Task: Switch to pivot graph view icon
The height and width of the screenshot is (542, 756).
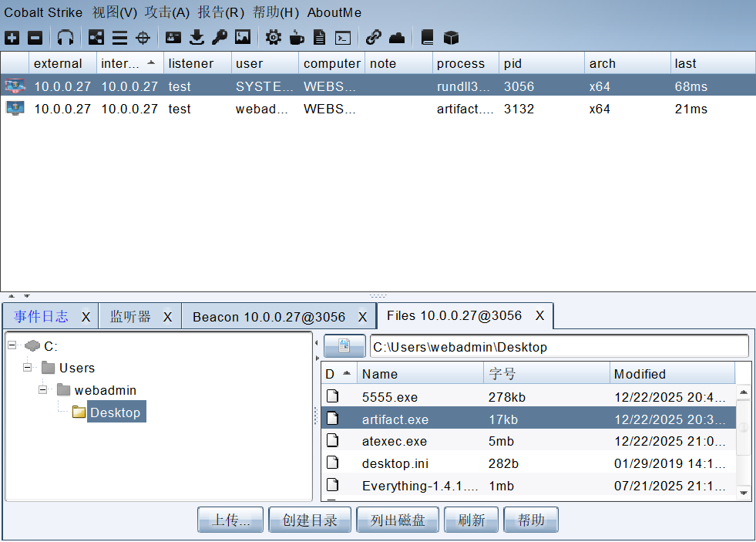Action: pos(96,38)
